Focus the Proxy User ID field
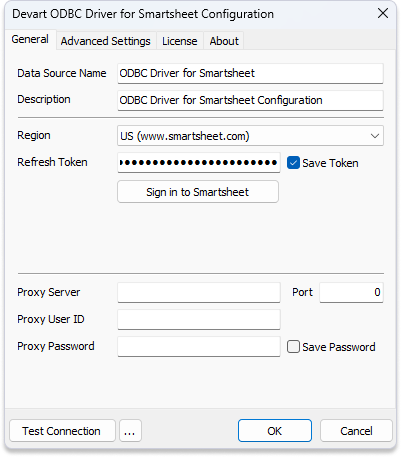Viewport: 401px width, 457px height. (199, 319)
